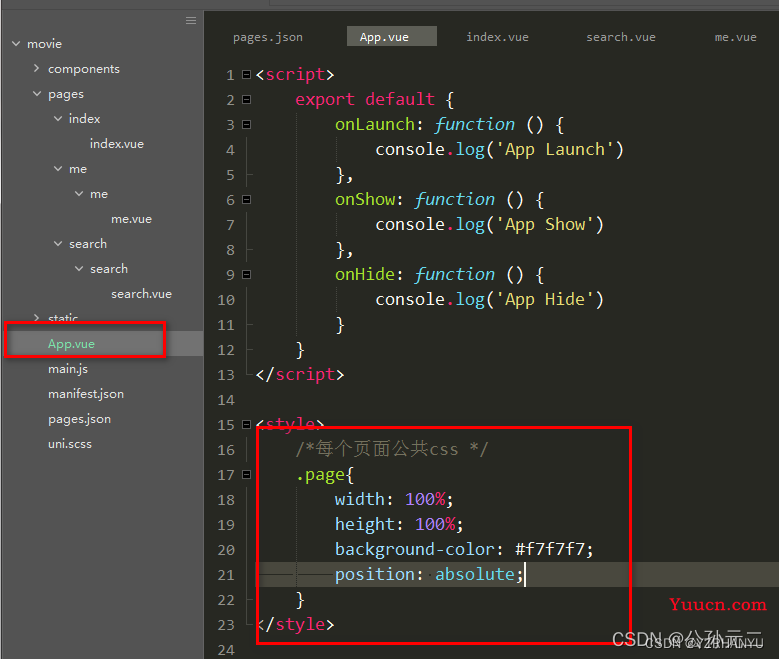The image size is (779, 659).
Task: Collapse the index folder chevron
Action: (x=58, y=118)
